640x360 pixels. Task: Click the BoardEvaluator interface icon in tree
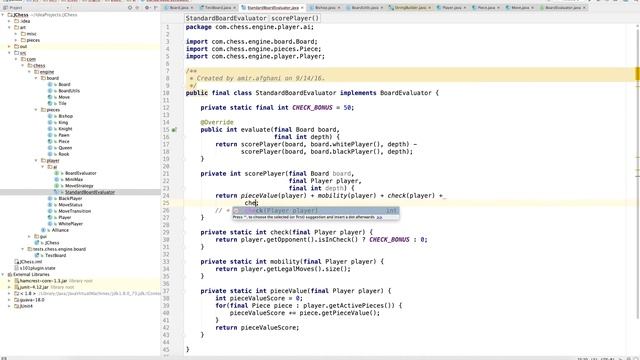57,173
